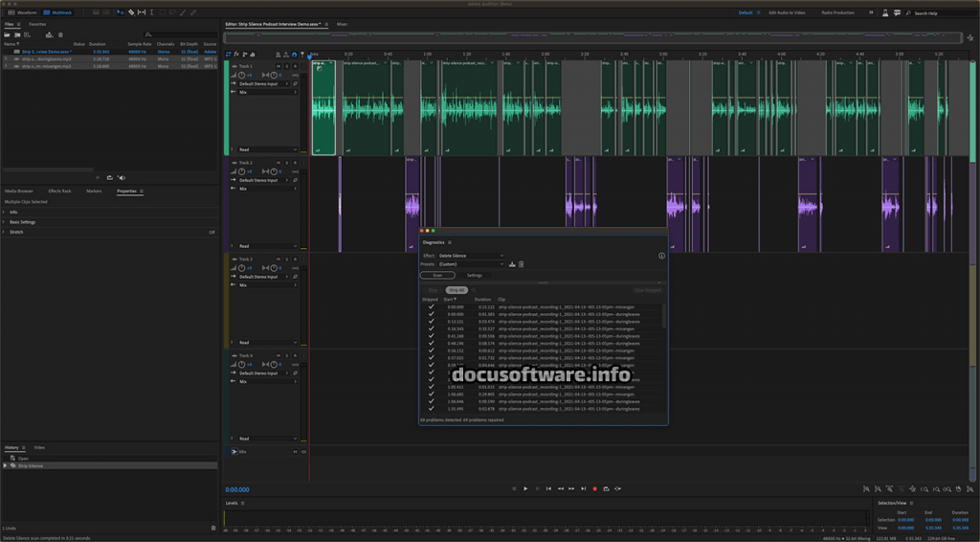Screen dimensions: 980x542
Task: Select the Slip tool in the toolbar
Action: pyautogui.click(x=142, y=12)
